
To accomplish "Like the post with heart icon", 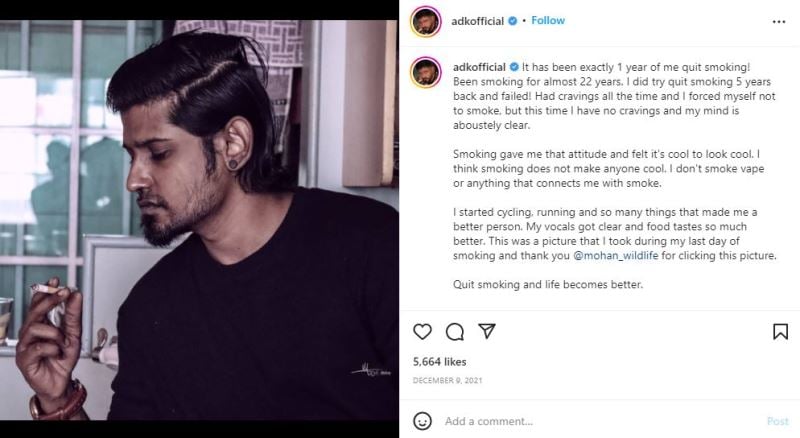I will (422, 331).
